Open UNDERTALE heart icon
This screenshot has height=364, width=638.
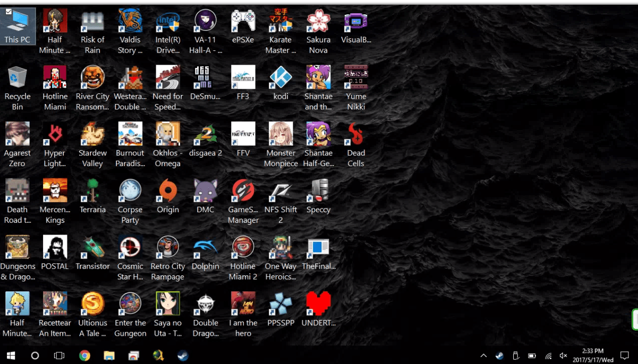click(x=319, y=304)
